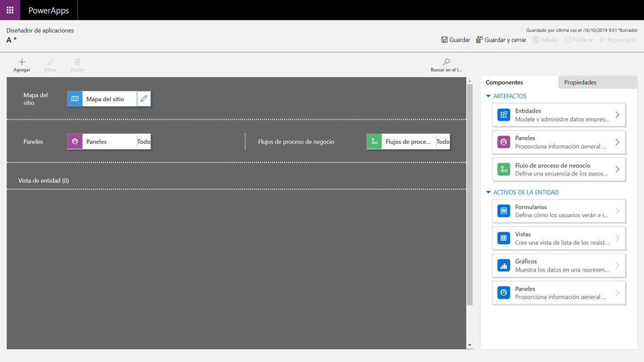
Task: Click the Editar pencil toolbar icon
Action: pyautogui.click(x=50, y=62)
